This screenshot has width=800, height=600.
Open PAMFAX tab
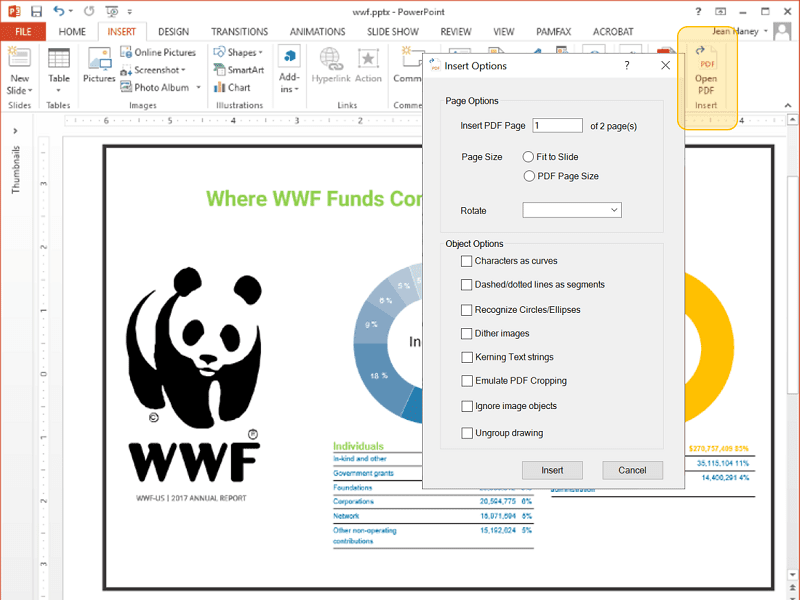point(554,32)
